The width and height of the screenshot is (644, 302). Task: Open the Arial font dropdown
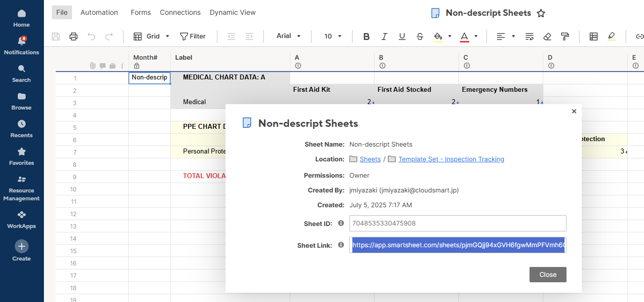[x=289, y=36]
